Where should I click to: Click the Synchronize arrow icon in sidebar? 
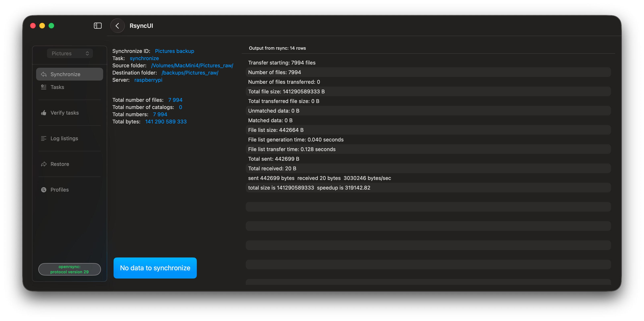click(x=44, y=74)
